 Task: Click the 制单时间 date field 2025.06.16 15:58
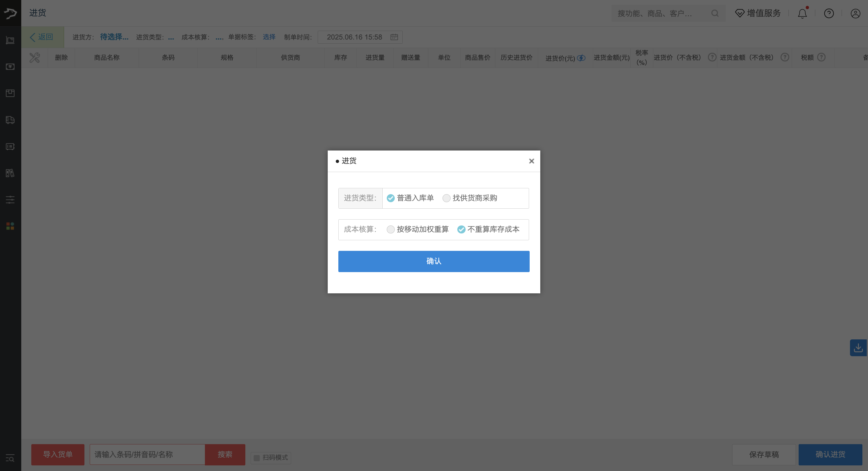(x=360, y=37)
